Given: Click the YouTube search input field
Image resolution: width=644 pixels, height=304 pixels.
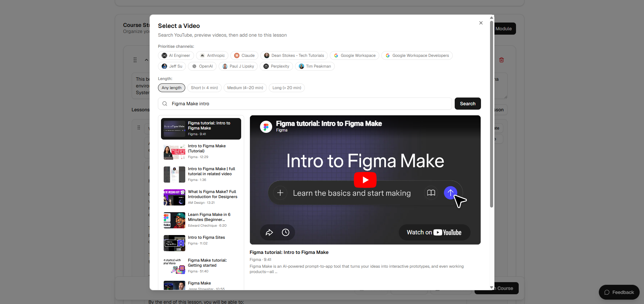Looking at the screenshot, I should click(305, 104).
